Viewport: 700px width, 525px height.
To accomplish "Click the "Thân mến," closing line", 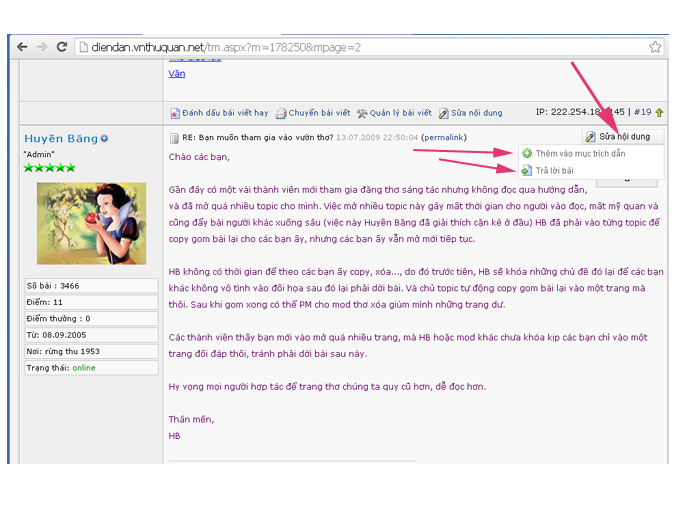I will (191, 420).
